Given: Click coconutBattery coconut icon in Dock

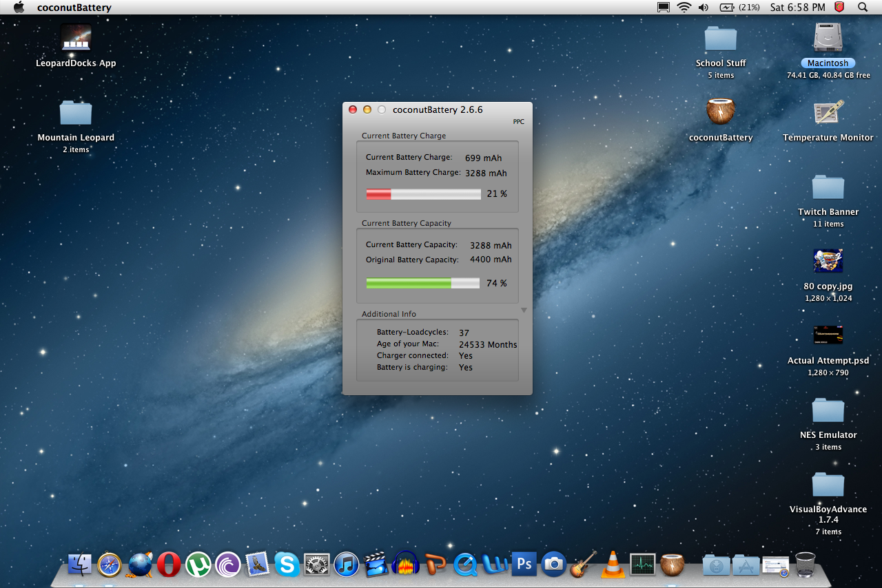Looking at the screenshot, I should point(672,564).
